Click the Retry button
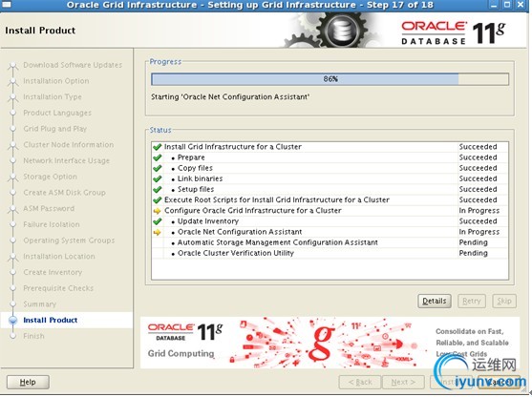 tap(472, 301)
